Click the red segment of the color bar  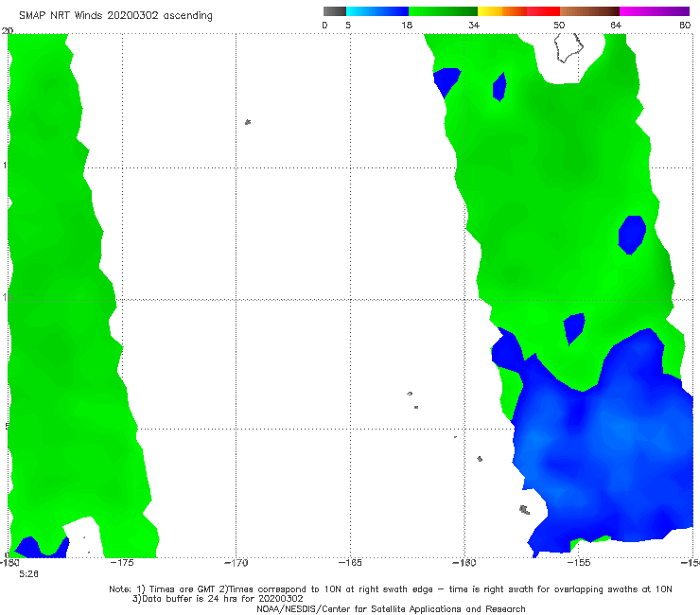tap(543, 11)
